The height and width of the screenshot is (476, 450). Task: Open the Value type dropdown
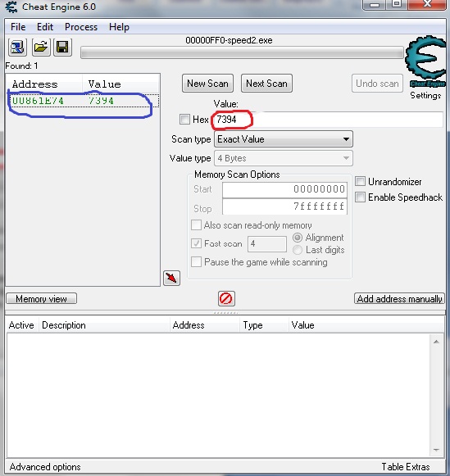[284, 158]
